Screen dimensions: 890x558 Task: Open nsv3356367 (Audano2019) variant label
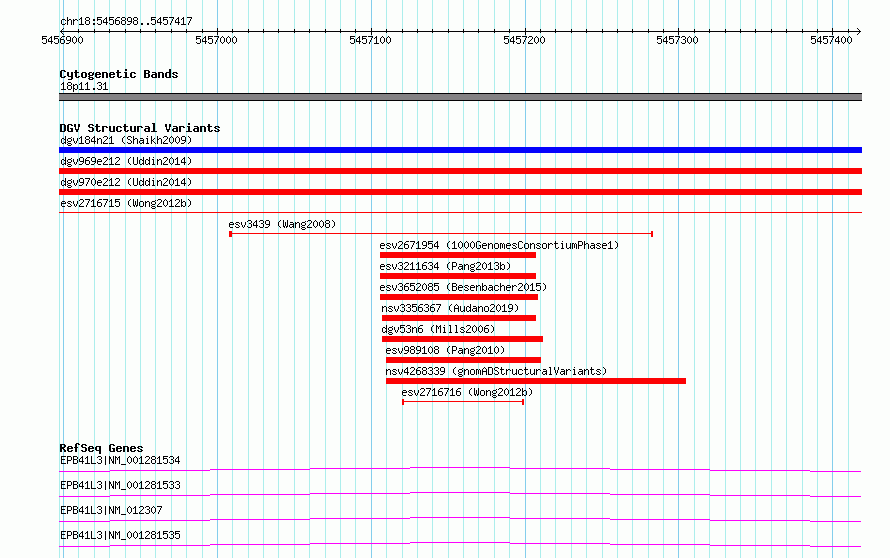pyautogui.click(x=450, y=308)
